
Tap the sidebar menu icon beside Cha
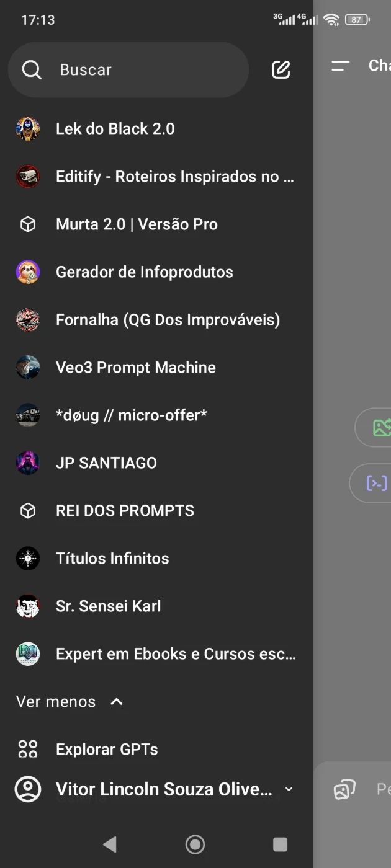tap(341, 66)
